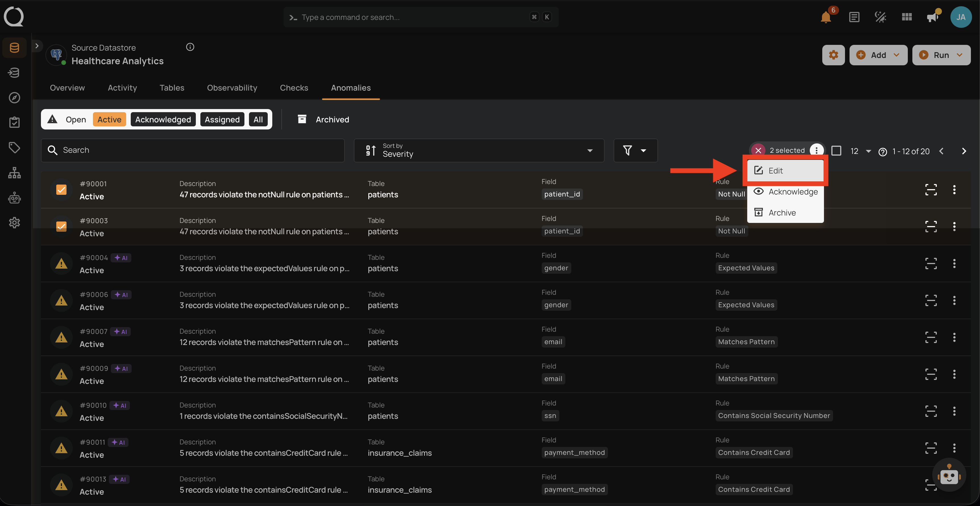The width and height of the screenshot is (980, 506).
Task: Click scan icon for anomaly #90004
Action: pos(931,264)
